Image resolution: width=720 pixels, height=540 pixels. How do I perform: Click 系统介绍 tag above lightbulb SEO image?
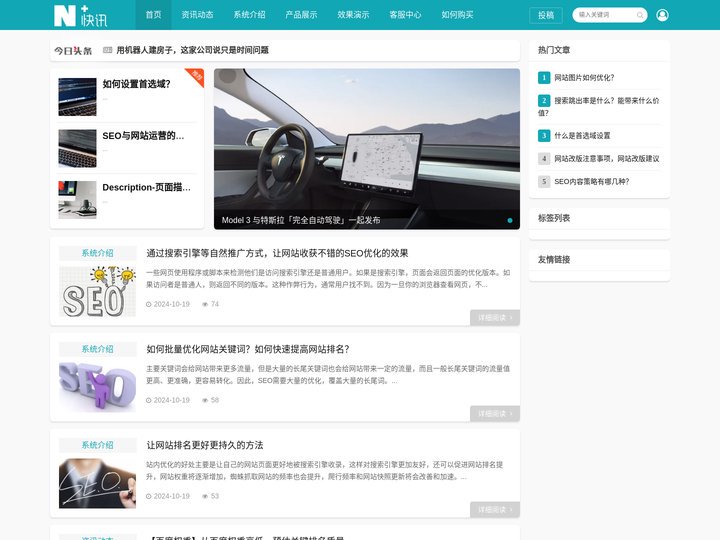(97, 253)
